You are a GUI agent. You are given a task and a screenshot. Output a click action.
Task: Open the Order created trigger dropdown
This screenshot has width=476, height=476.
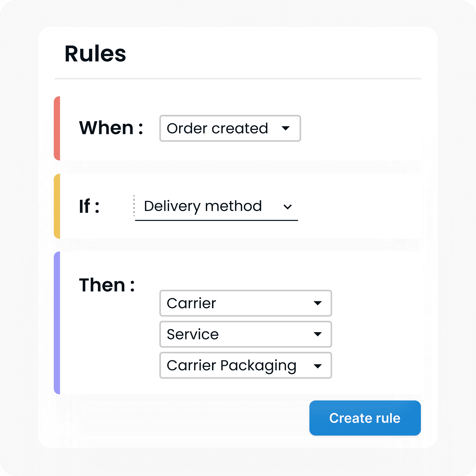[x=217, y=128]
